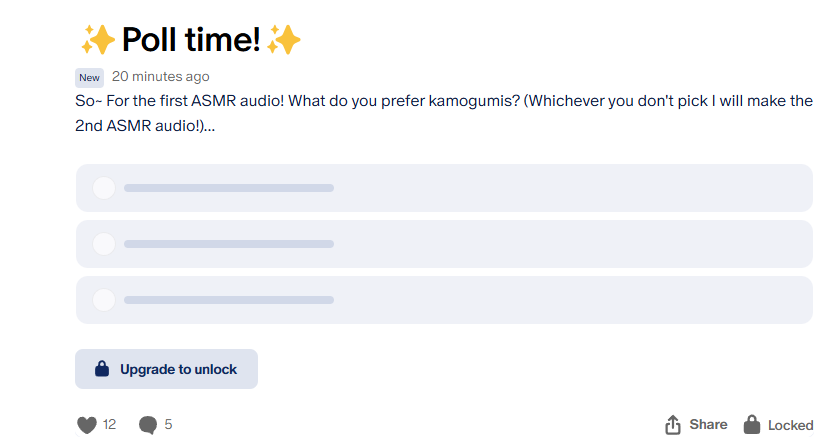Click the 5 comments count
Screen dimensions: 829x442
click(168, 425)
